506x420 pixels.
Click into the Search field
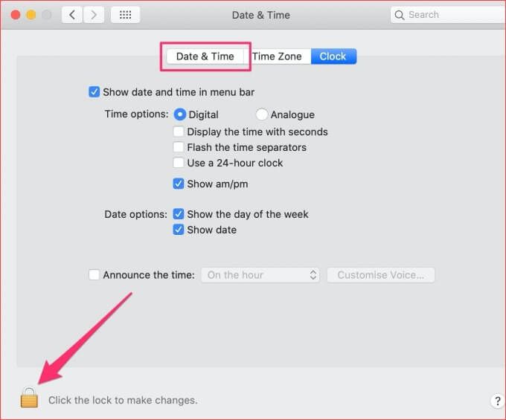click(449, 15)
